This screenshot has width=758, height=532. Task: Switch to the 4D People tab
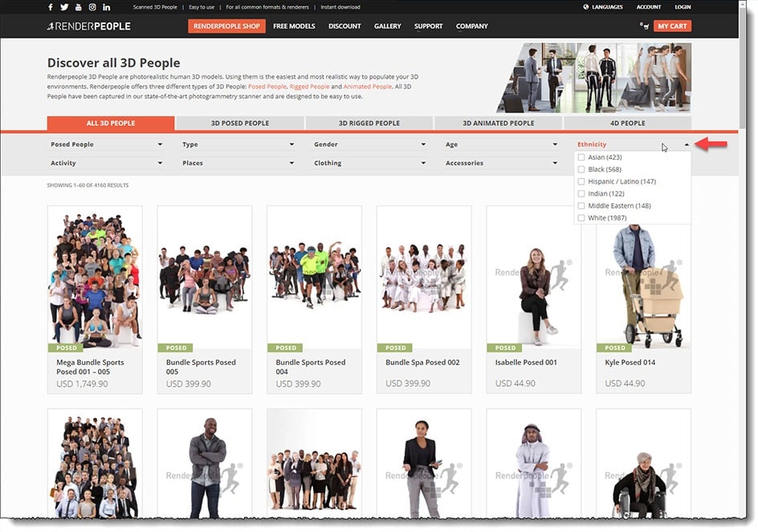click(627, 124)
